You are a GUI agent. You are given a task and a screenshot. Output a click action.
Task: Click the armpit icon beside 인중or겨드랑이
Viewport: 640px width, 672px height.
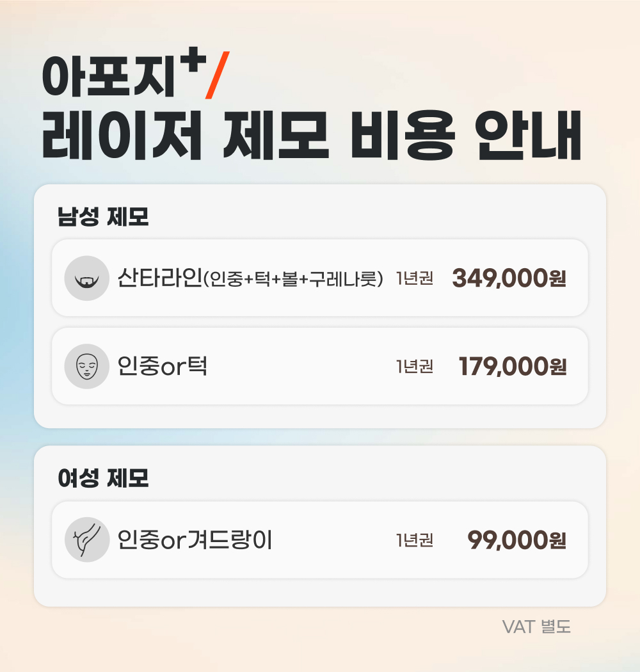[x=87, y=540]
